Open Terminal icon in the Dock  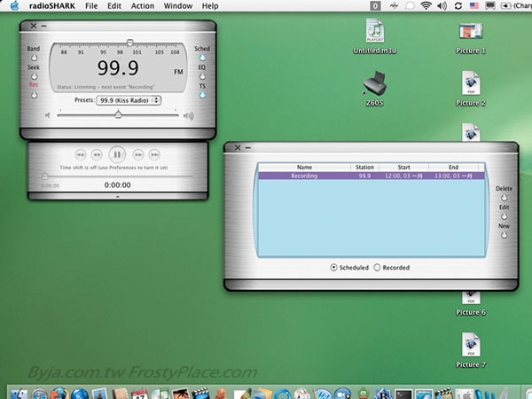(403, 394)
